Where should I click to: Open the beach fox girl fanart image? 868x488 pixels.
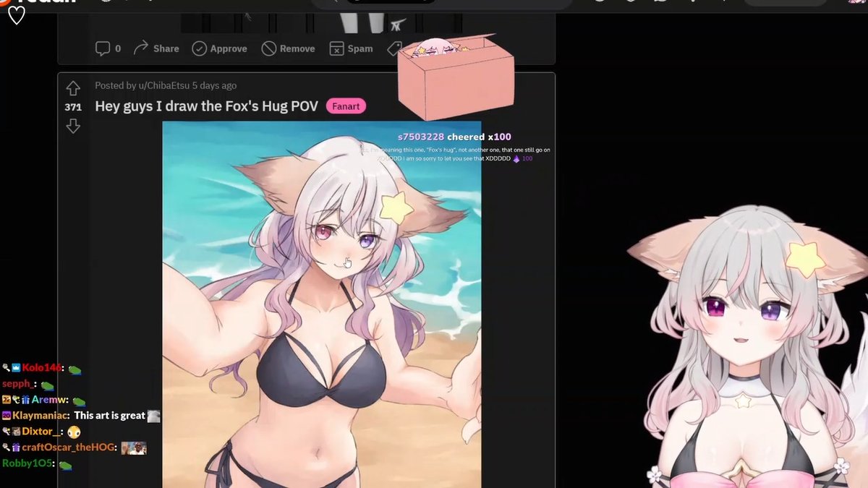pyautogui.click(x=321, y=304)
